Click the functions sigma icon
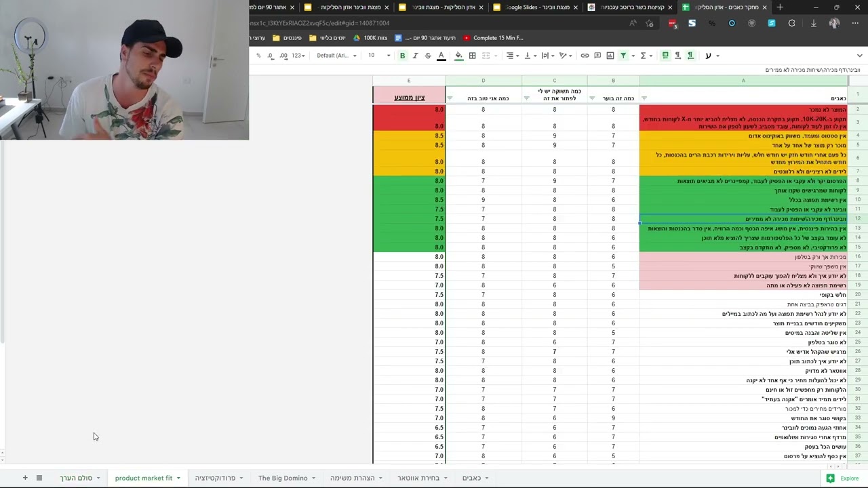This screenshot has width=868, height=488. 643,56
